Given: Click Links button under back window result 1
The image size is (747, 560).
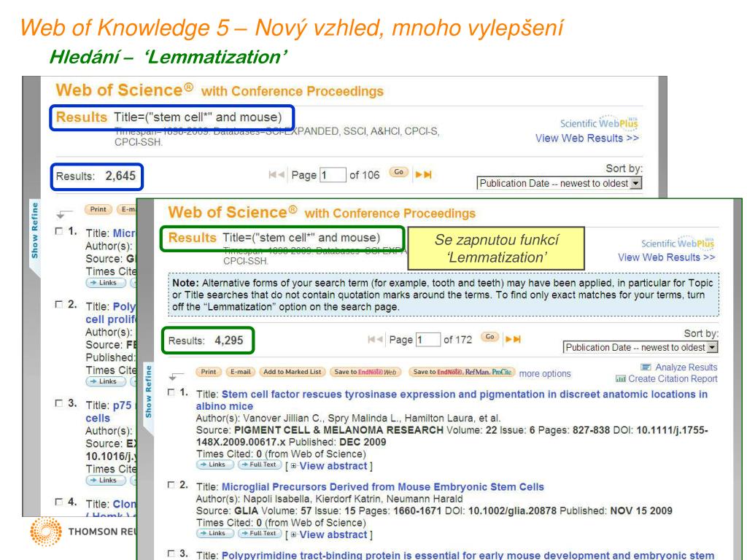Looking at the screenshot, I should pyautogui.click(x=106, y=283).
